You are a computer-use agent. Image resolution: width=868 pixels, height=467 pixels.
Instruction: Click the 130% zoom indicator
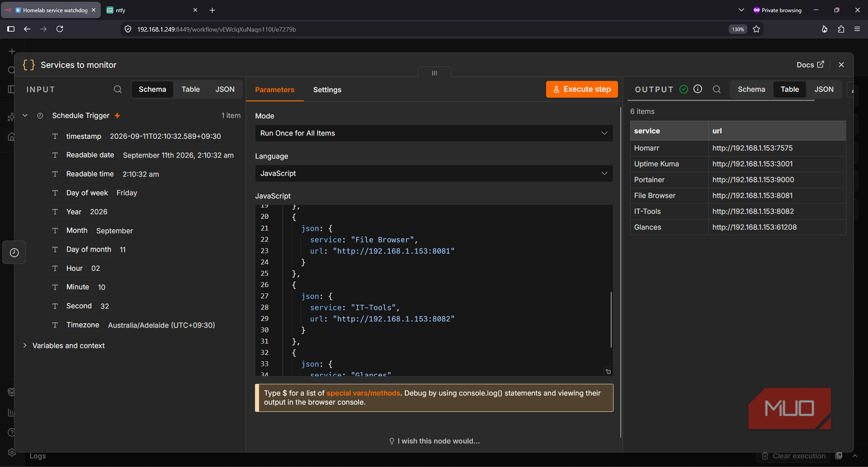click(738, 29)
